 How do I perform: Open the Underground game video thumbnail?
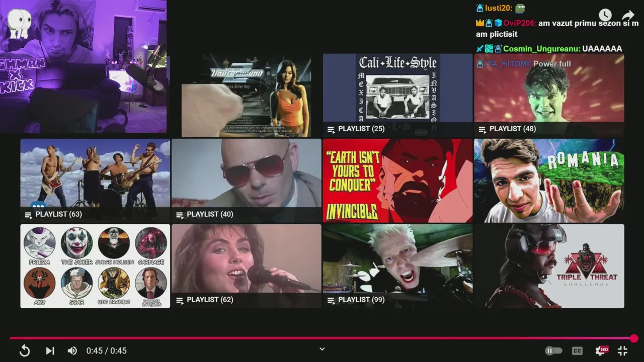(247, 95)
